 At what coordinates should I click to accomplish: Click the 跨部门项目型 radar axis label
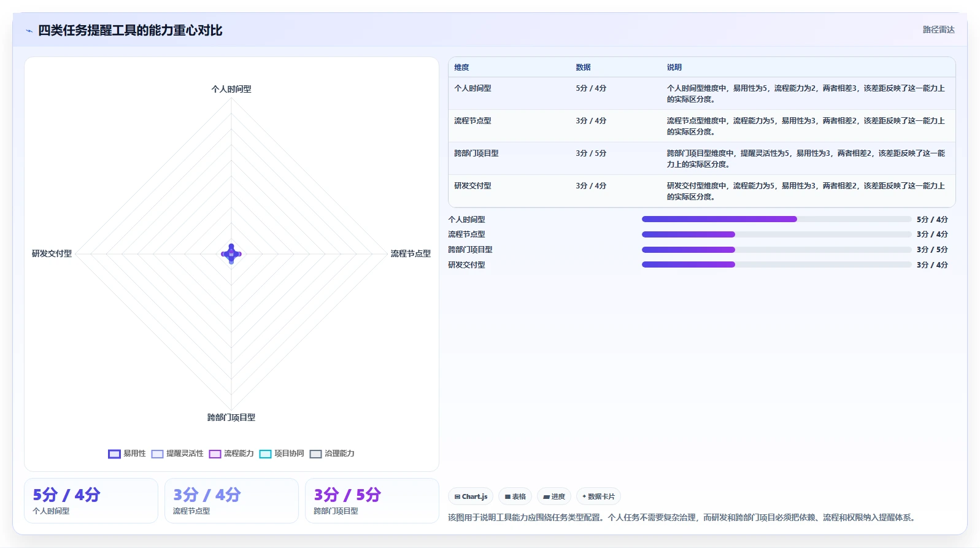click(x=231, y=417)
